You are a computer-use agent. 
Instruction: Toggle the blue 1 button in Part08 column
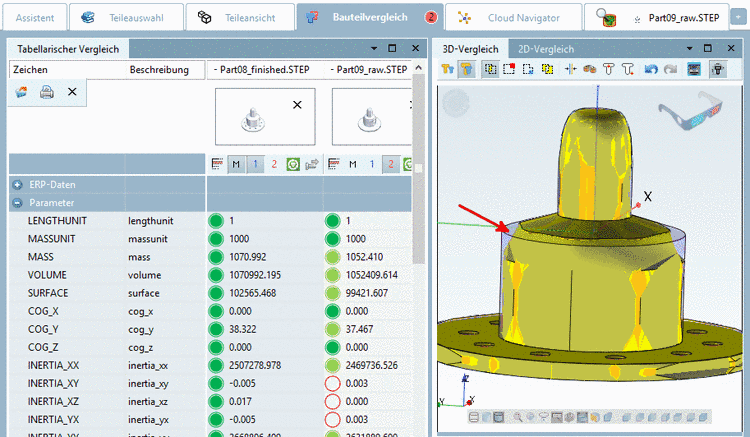255,164
